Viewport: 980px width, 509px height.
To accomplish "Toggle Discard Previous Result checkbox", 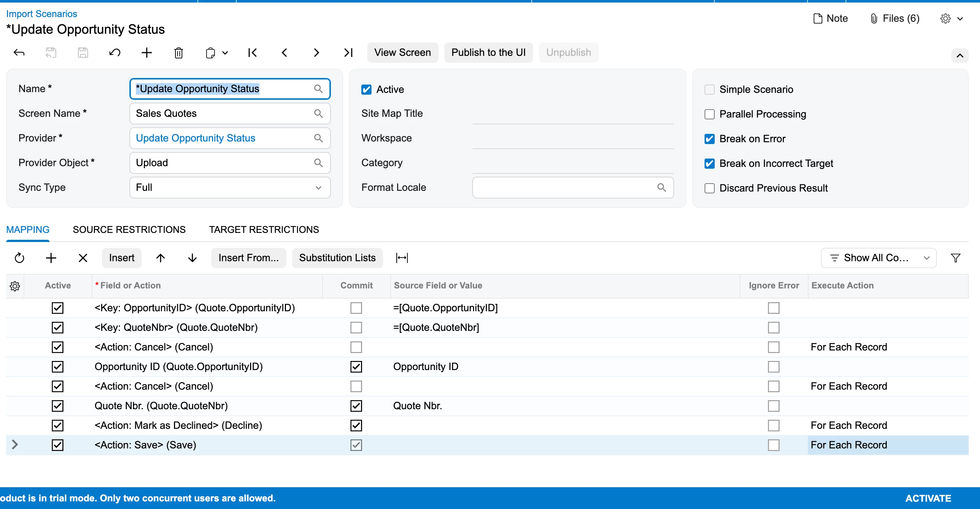I will coord(709,188).
